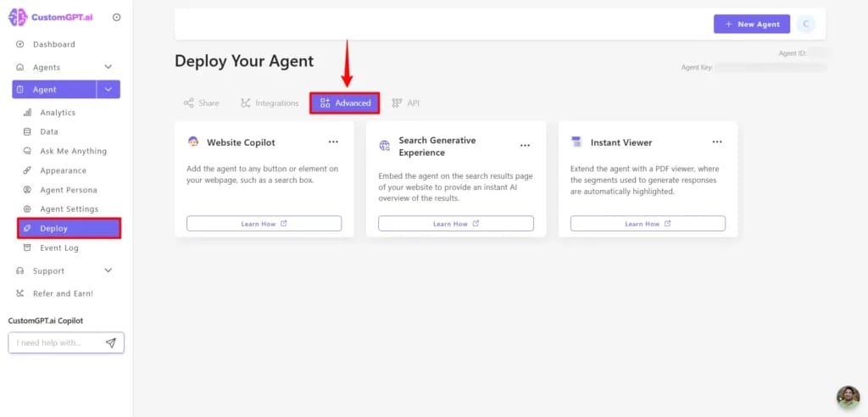Screen dimensions: 868x417
Task: Click the Appearance brush icon
Action: point(27,170)
